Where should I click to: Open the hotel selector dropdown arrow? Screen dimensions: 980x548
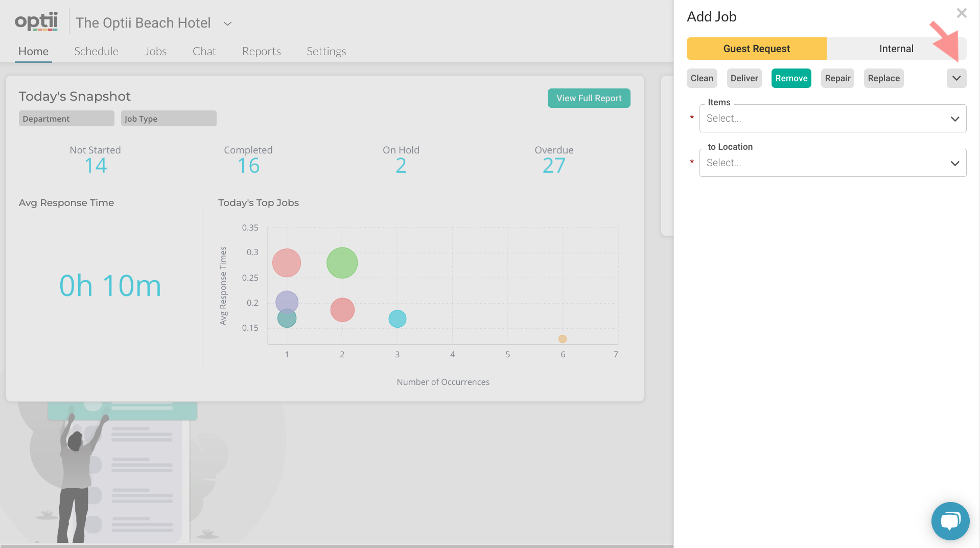point(228,24)
